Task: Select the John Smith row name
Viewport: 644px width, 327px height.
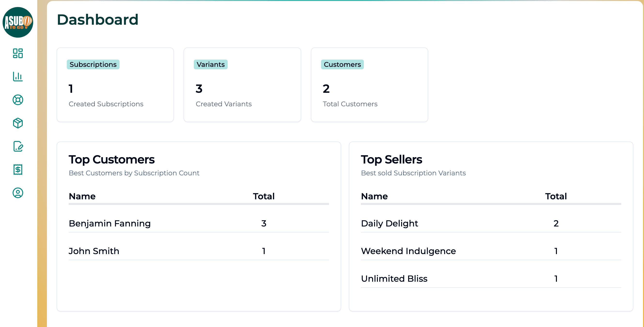Action: (94, 251)
